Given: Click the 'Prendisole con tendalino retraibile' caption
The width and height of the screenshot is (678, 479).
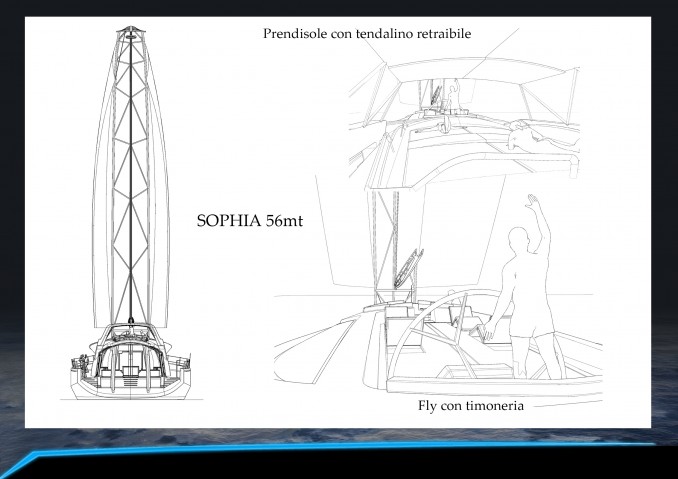Looking at the screenshot, I should pyautogui.click(x=367, y=33).
